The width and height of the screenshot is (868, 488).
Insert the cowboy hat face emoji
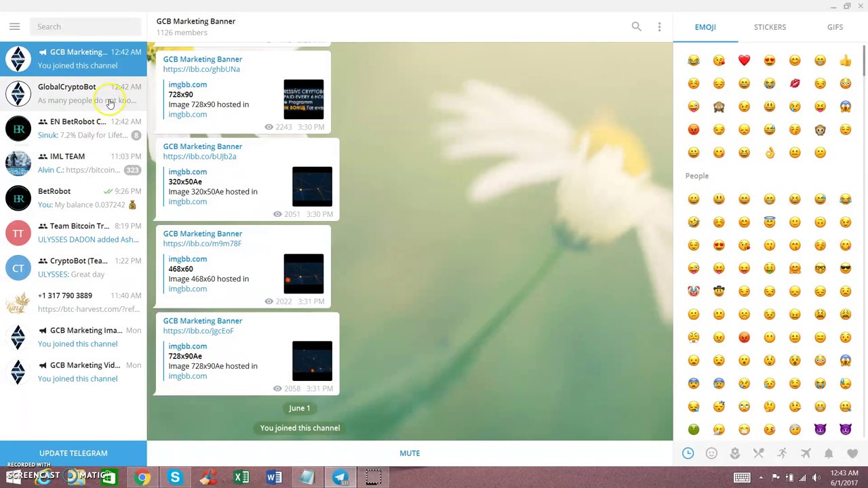pyautogui.click(x=719, y=291)
